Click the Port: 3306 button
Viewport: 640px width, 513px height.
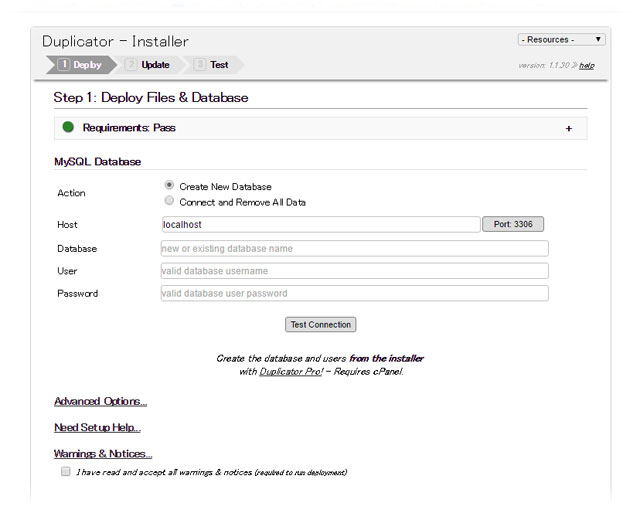coord(512,224)
